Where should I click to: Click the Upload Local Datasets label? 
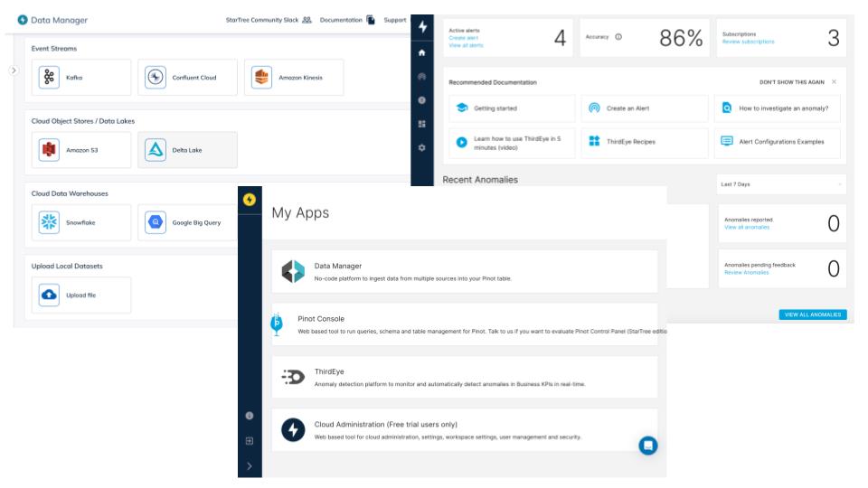tap(67, 266)
